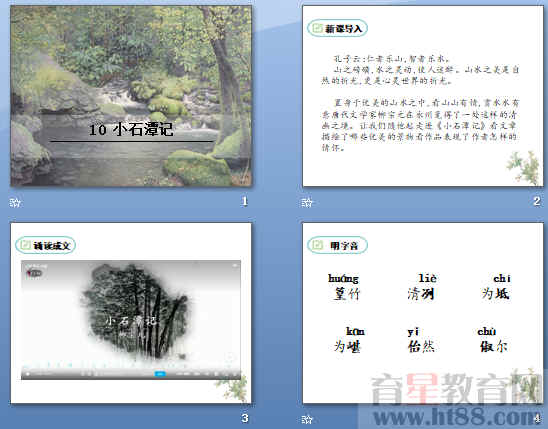Click the 篁竹 word with huáng pinyin
This screenshot has width=548, height=429.
(346, 294)
